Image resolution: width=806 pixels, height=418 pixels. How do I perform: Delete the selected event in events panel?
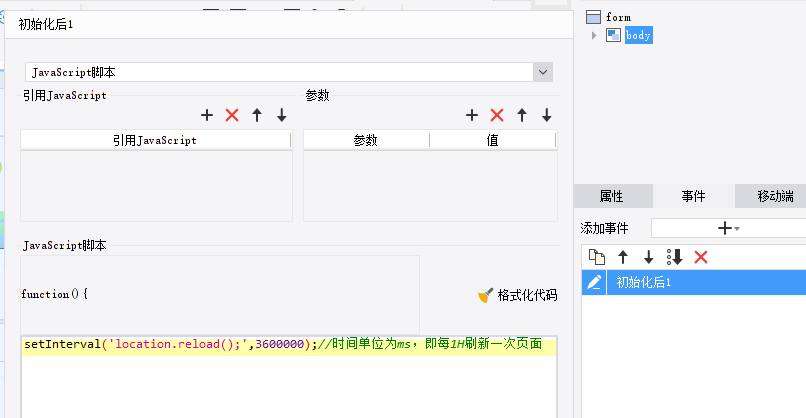click(x=701, y=257)
